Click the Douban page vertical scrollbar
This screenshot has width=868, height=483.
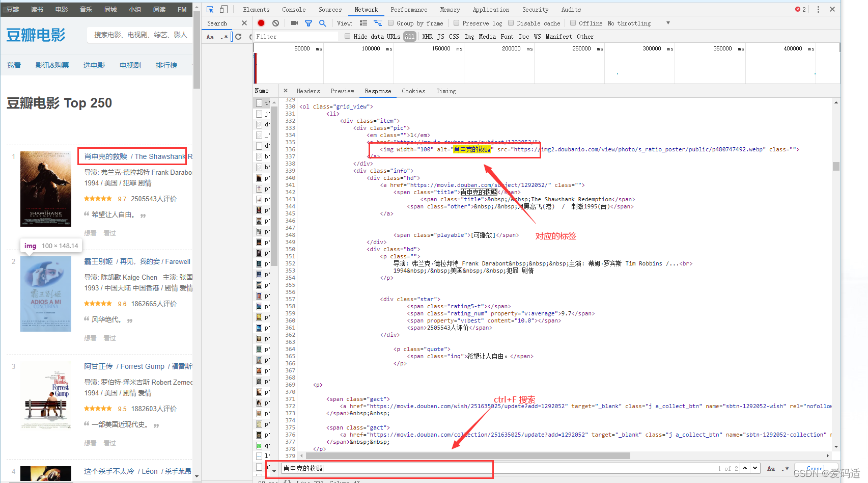(197, 50)
